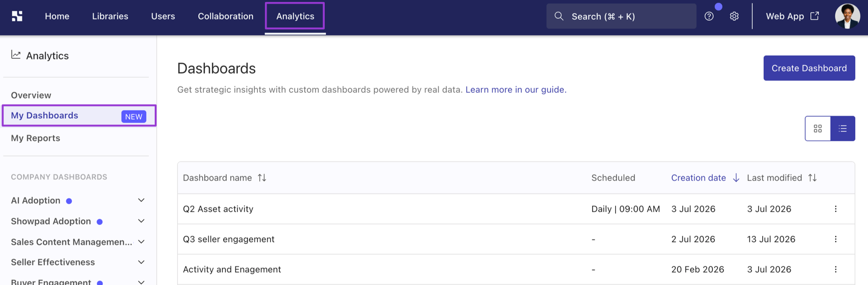Click the Showpad logo icon
The height and width of the screenshot is (285, 868).
pyautogui.click(x=17, y=16)
